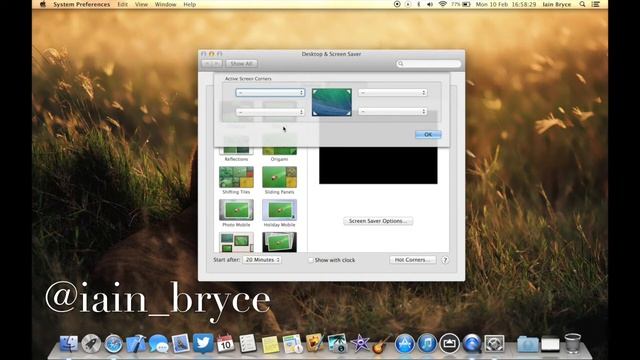640x360 pixels.
Task: Click battery status icon in menu bar
Action: coord(461,4)
